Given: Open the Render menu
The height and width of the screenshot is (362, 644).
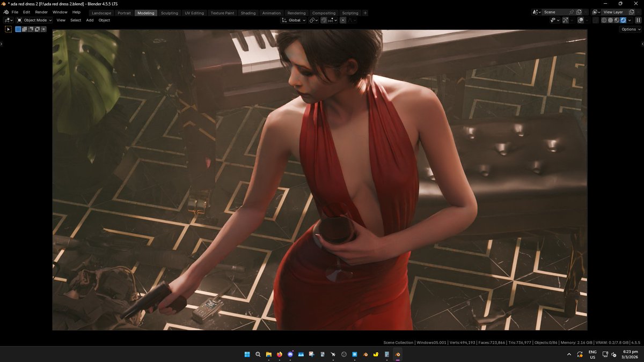Looking at the screenshot, I should [x=41, y=12].
